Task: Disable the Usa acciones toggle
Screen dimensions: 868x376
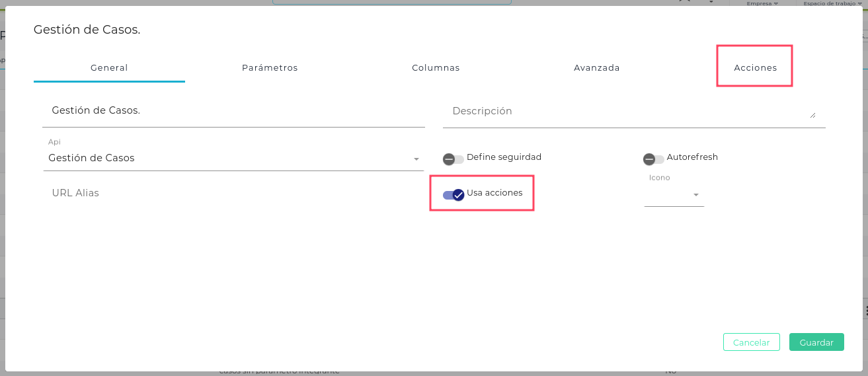Action: (454, 194)
